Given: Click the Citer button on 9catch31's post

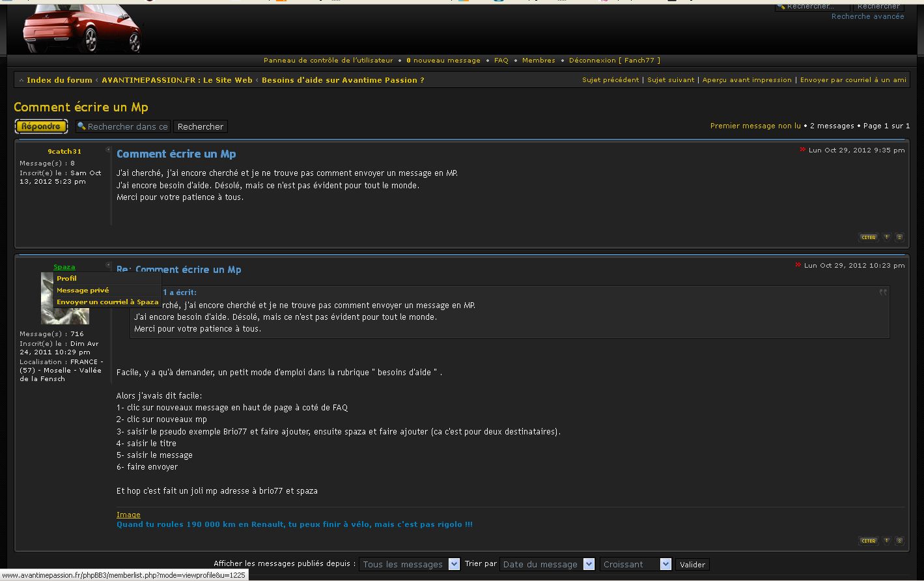Looking at the screenshot, I should (x=868, y=238).
